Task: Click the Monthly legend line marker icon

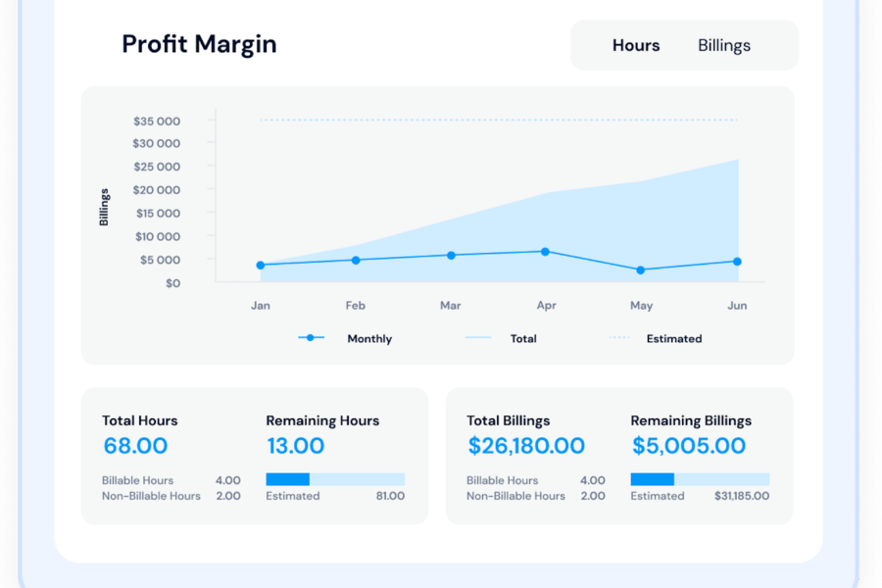Action: tap(311, 337)
